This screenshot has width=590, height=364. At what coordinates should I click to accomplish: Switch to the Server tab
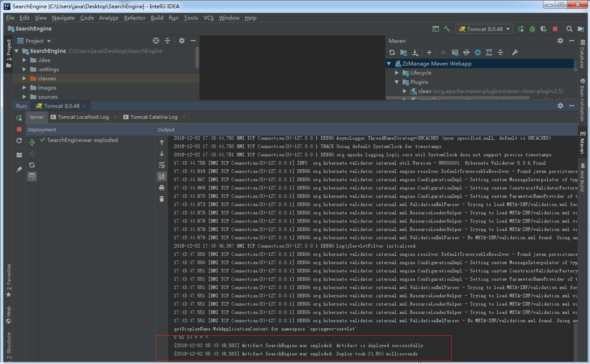[37, 117]
